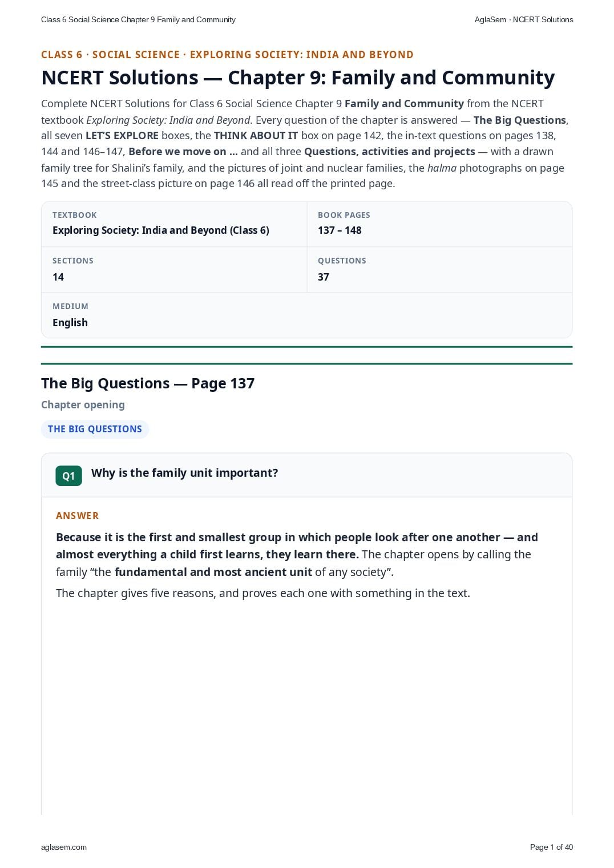Select THE BIG QUESTIONS pill tag
Screen dimensions: 614x868
coord(95,429)
